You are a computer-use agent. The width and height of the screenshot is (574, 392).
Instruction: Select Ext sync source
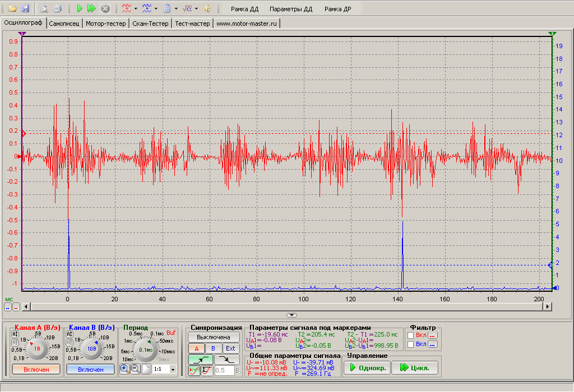[x=230, y=348]
